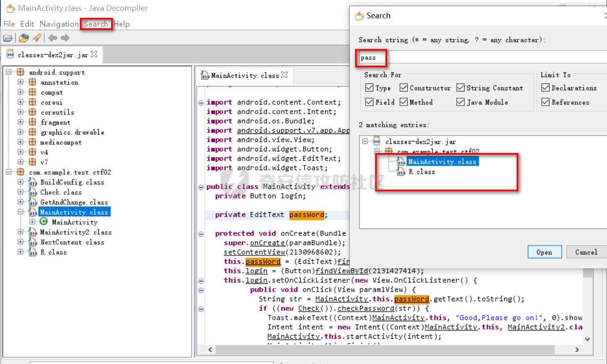
Task: Expand the v7 package node
Action: point(20,162)
